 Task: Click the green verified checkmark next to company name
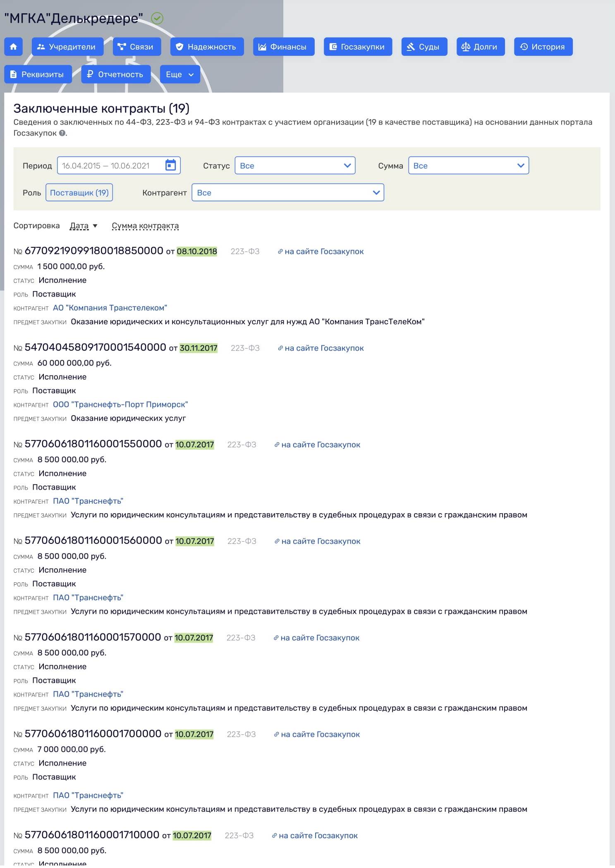click(x=157, y=18)
